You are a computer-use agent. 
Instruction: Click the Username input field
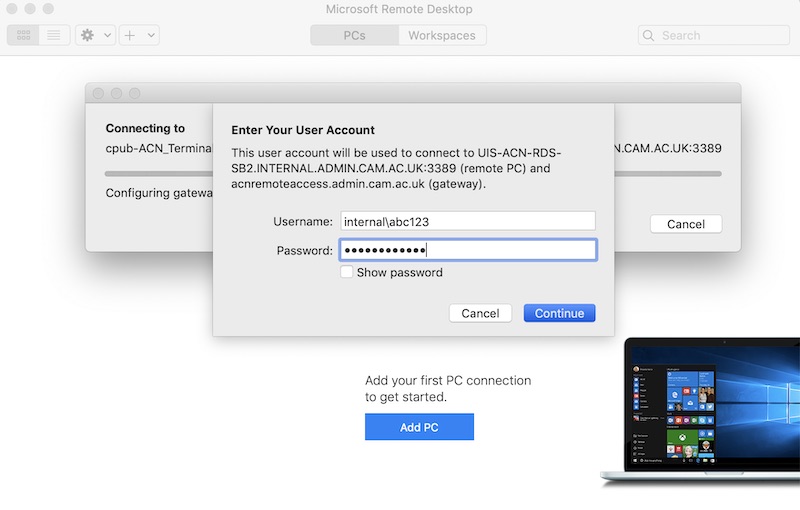click(468, 221)
